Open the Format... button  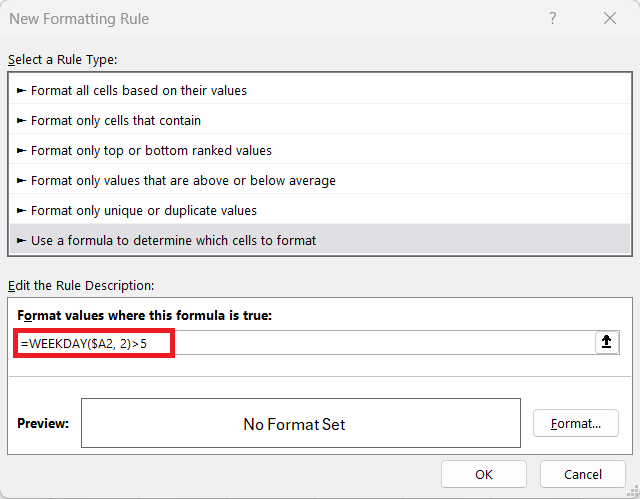pos(576,424)
